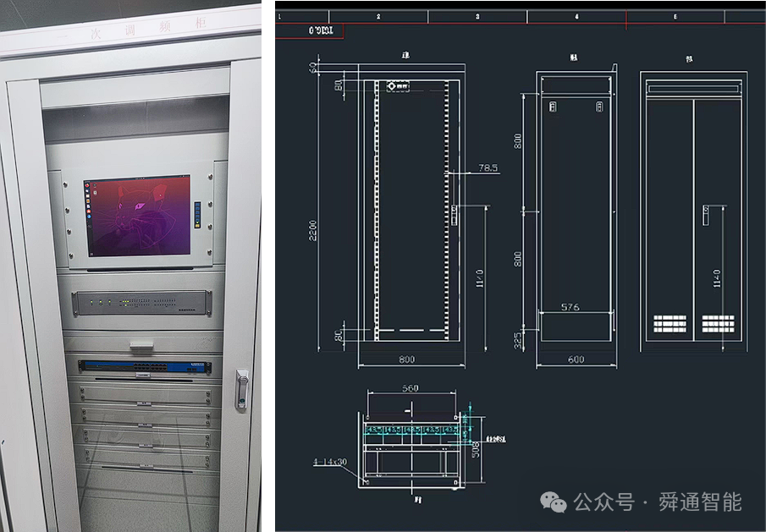766x532 pixels.
Task: Click the 325 vertical dimension text
Action: (518, 340)
